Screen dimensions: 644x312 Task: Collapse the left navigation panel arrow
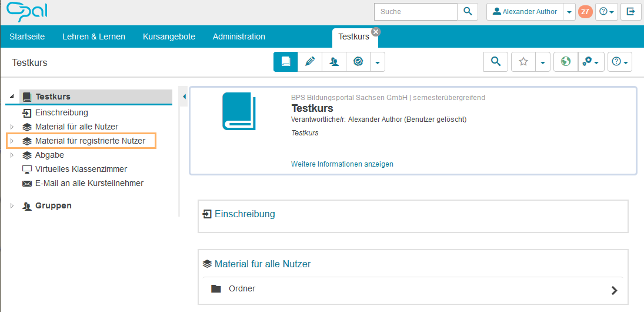point(184,97)
